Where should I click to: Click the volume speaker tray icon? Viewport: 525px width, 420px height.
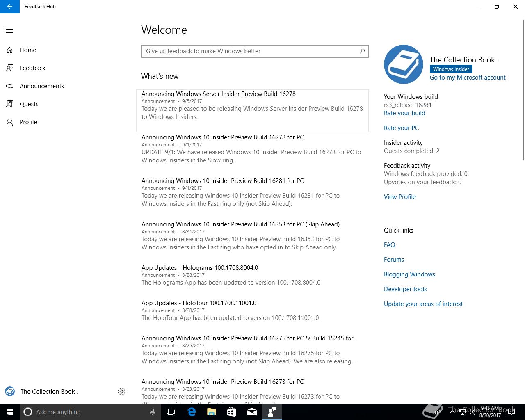tap(472, 412)
